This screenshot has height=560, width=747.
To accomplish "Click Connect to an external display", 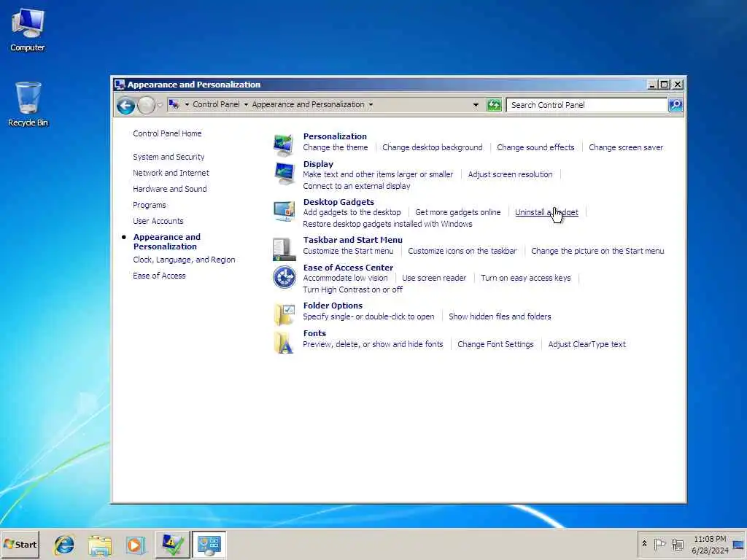I will coord(356,186).
